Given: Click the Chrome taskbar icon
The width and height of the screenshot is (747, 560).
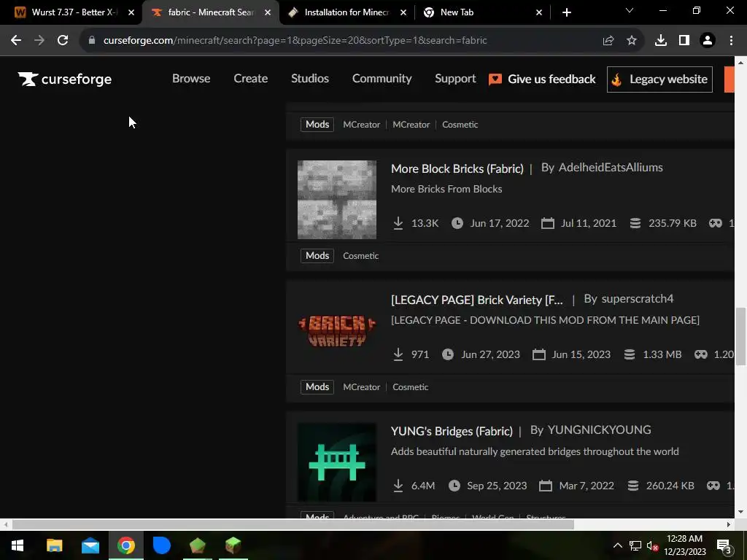Looking at the screenshot, I should (126, 545).
